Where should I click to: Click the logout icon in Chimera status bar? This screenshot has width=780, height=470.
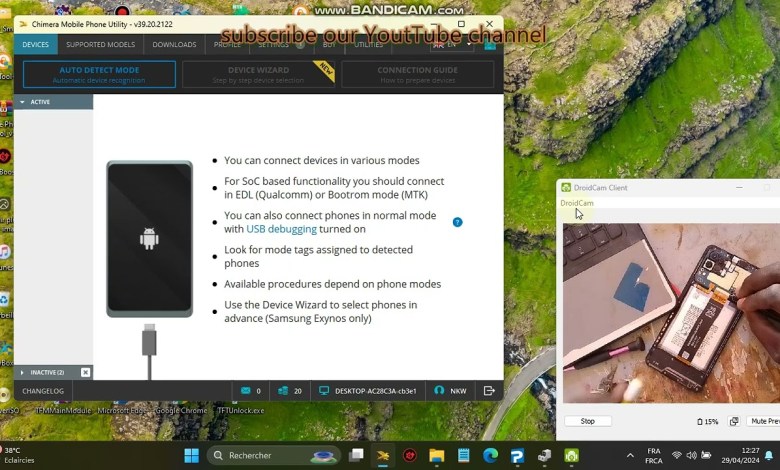[489, 391]
